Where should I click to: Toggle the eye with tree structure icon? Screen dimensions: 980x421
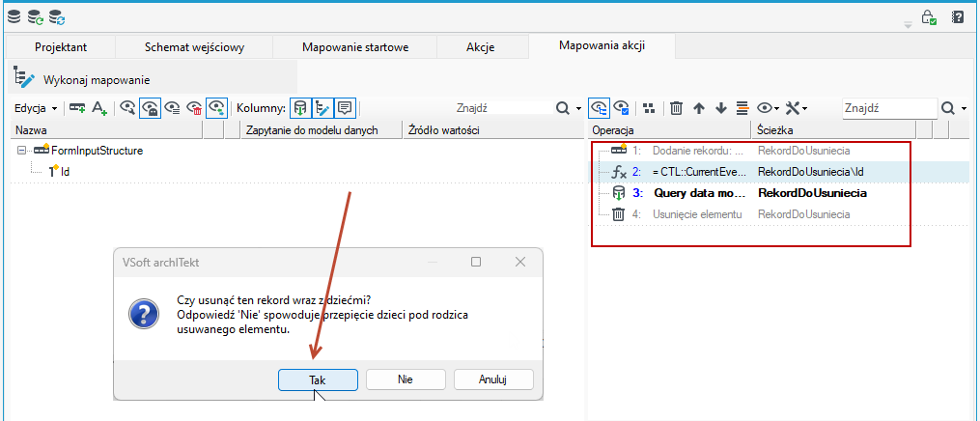pos(600,108)
